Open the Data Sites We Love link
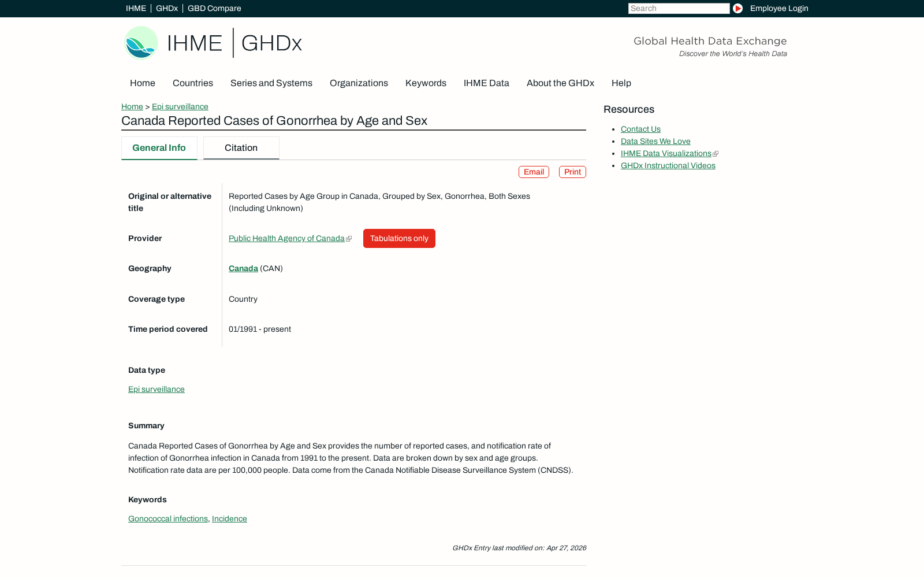The image size is (924, 578). (x=655, y=142)
